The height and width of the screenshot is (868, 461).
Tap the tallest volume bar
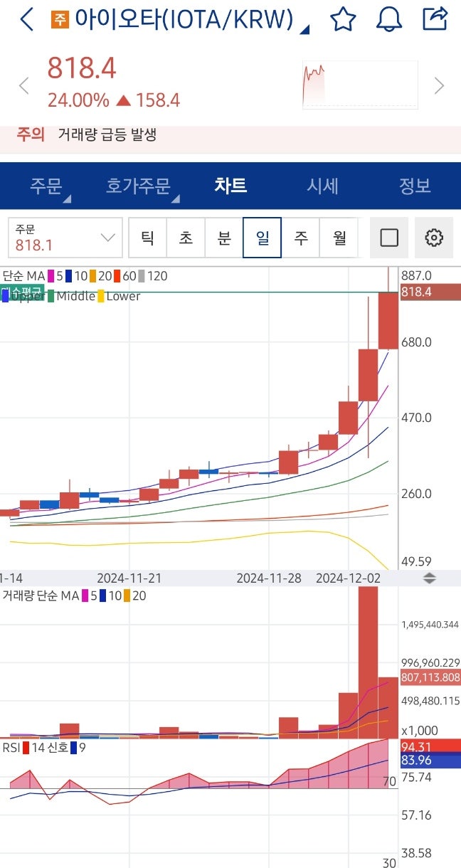pos(368,662)
